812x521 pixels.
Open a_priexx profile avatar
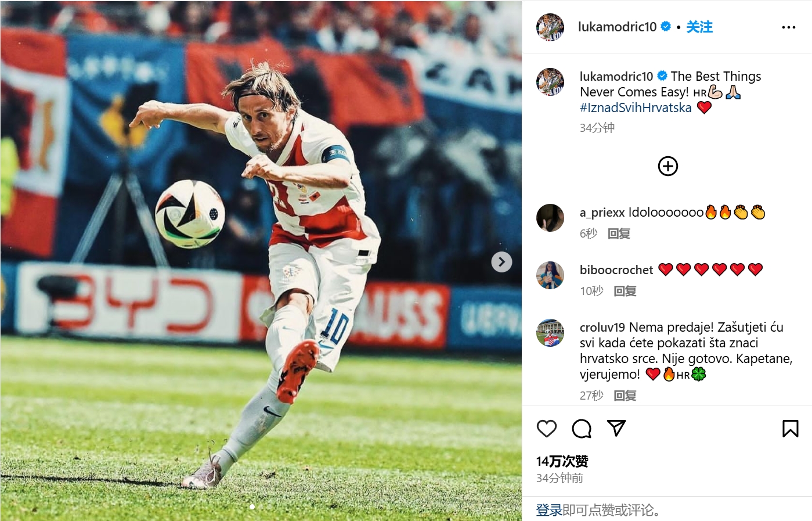click(x=550, y=218)
